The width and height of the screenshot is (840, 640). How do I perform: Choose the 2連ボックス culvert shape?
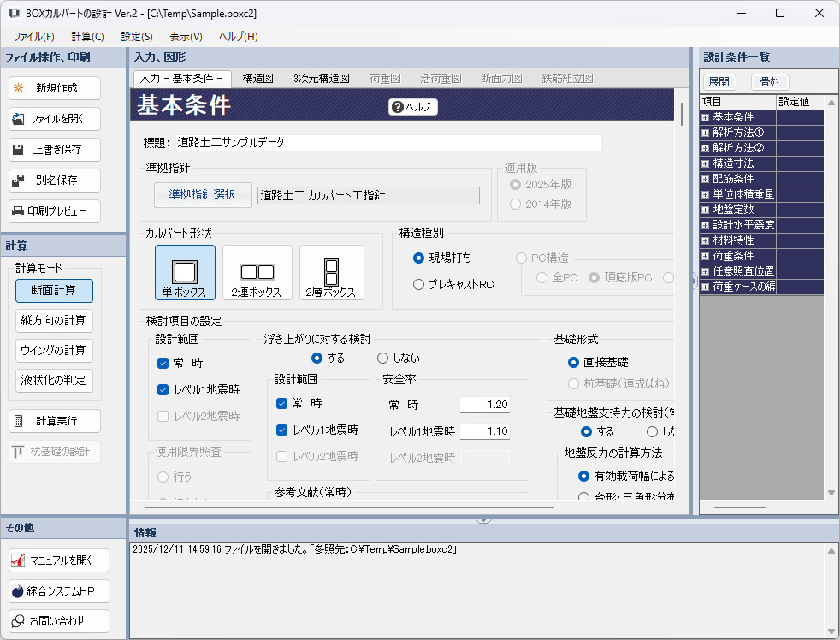257,272
